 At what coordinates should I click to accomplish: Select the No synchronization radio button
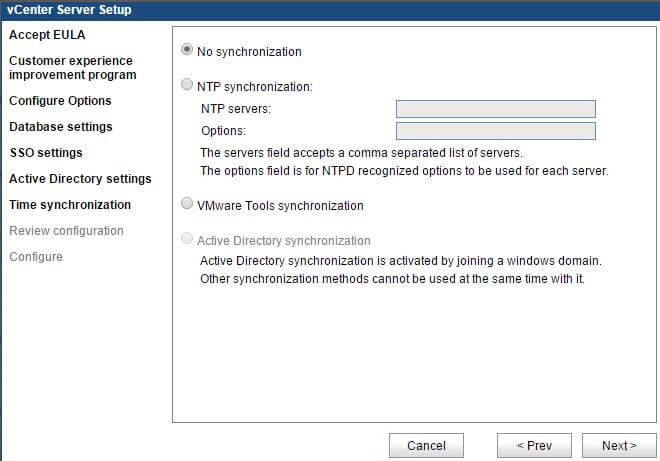pos(187,50)
